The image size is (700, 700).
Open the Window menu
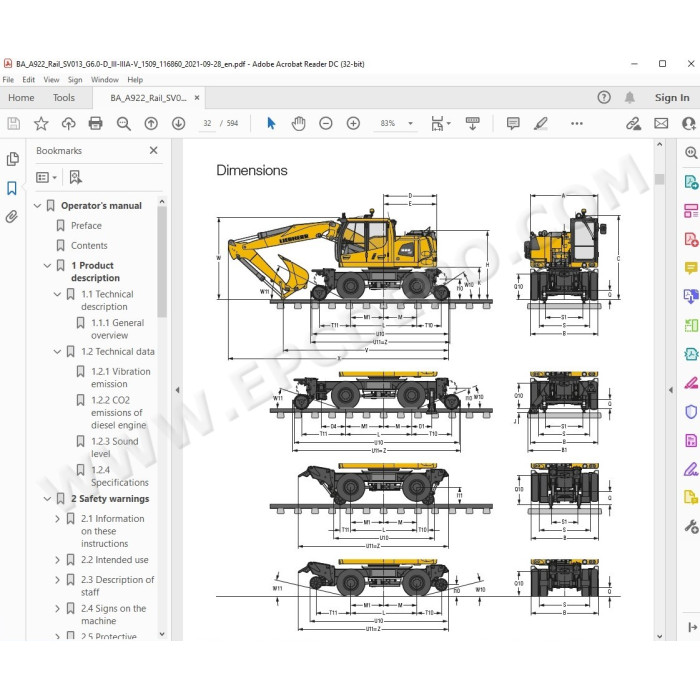(x=105, y=79)
